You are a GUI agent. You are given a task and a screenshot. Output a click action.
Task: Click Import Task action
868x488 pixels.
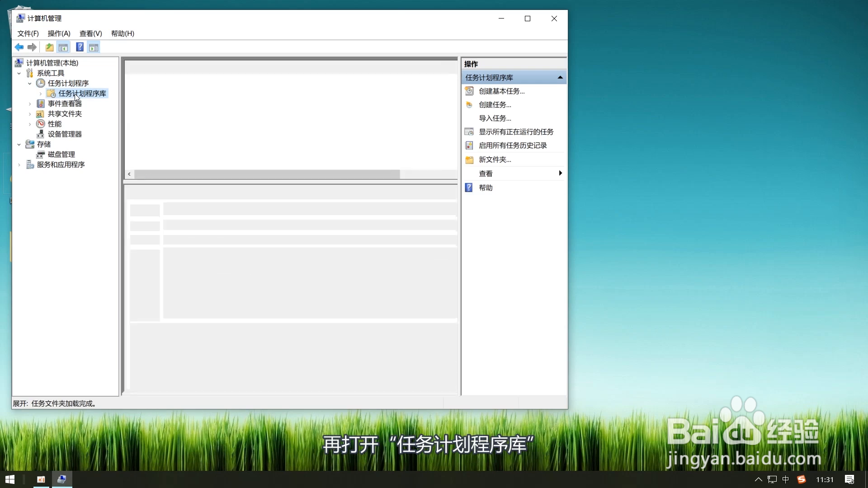pyautogui.click(x=495, y=118)
